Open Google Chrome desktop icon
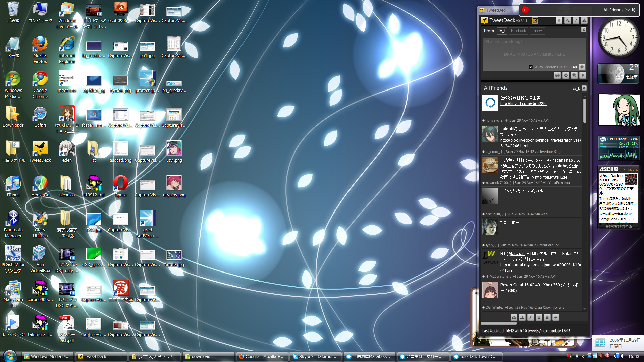Viewport: 644px width, 362px height. coord(40,84)
